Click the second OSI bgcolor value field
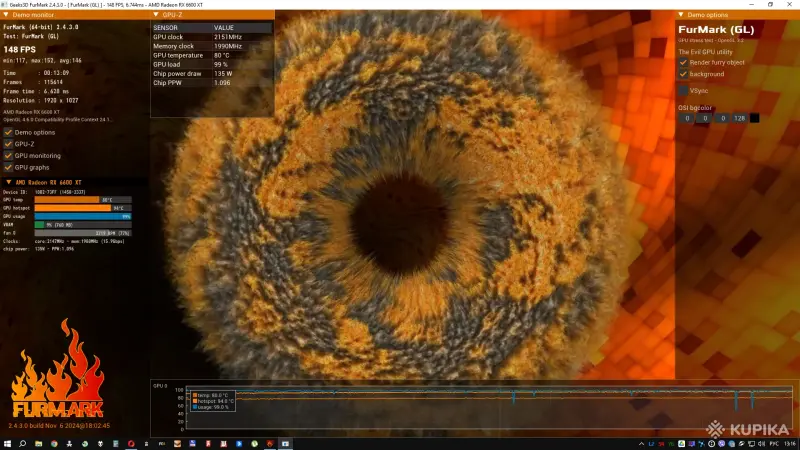 pyautogui.click(x=705, y=118)
